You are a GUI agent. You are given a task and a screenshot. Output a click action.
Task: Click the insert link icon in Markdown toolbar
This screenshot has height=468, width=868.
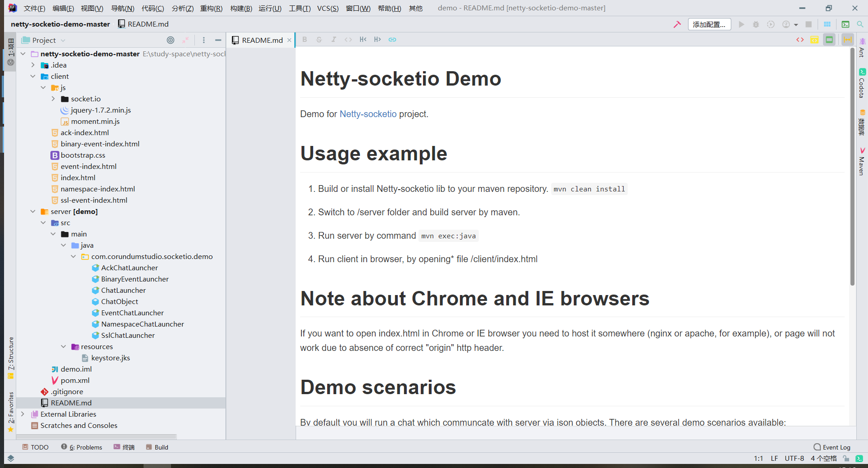392,40
